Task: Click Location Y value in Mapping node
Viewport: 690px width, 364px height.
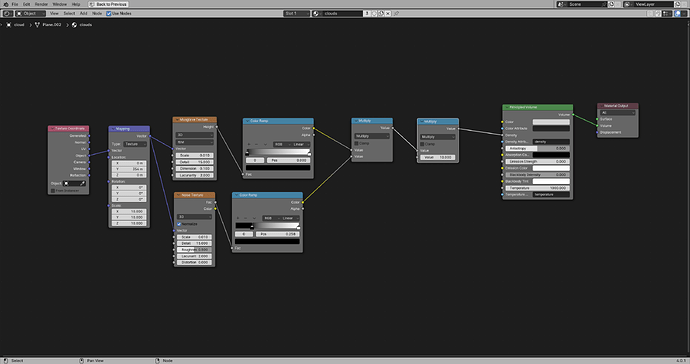Action: click(129, 169)
